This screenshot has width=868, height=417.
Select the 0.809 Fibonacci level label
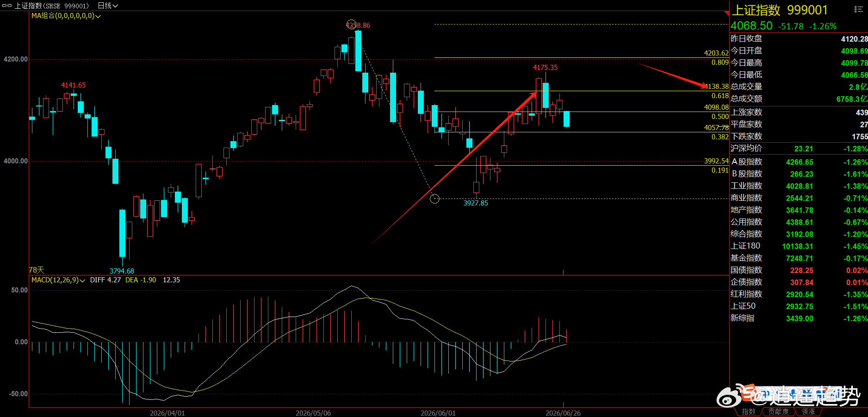(720, 62)
